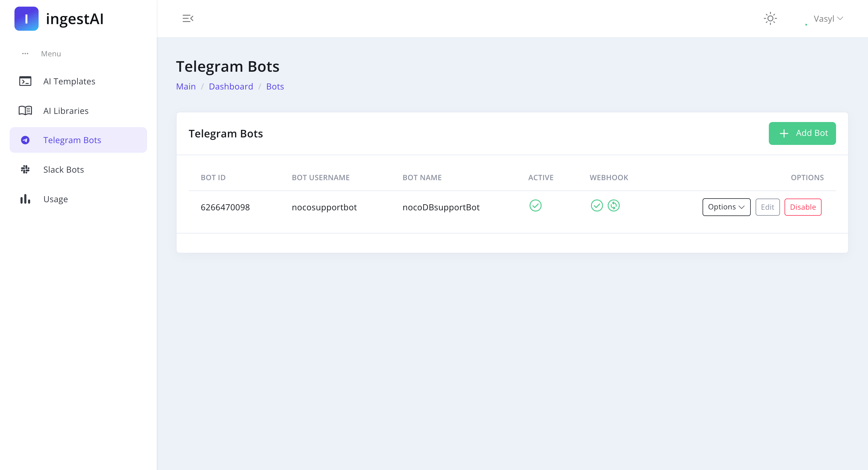Click the OPTIONS column header
This screenshot has height=470, width=868.
tap(807, 177)
